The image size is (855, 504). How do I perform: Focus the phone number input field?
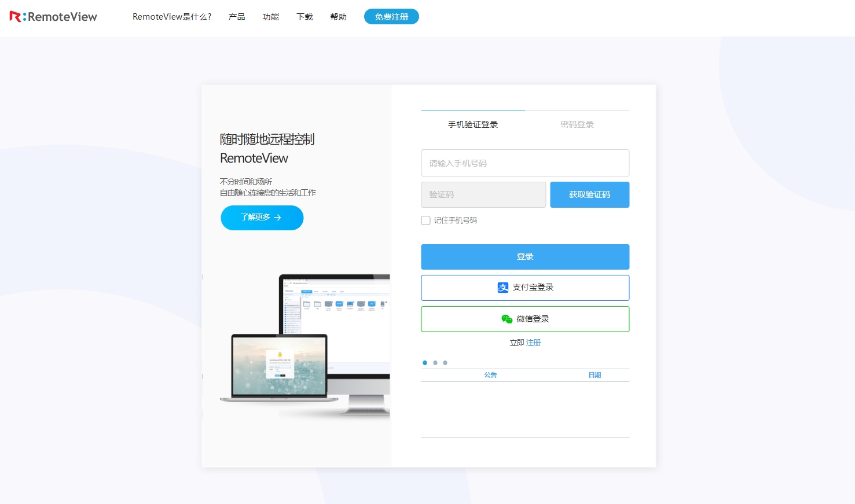[525, 163]
